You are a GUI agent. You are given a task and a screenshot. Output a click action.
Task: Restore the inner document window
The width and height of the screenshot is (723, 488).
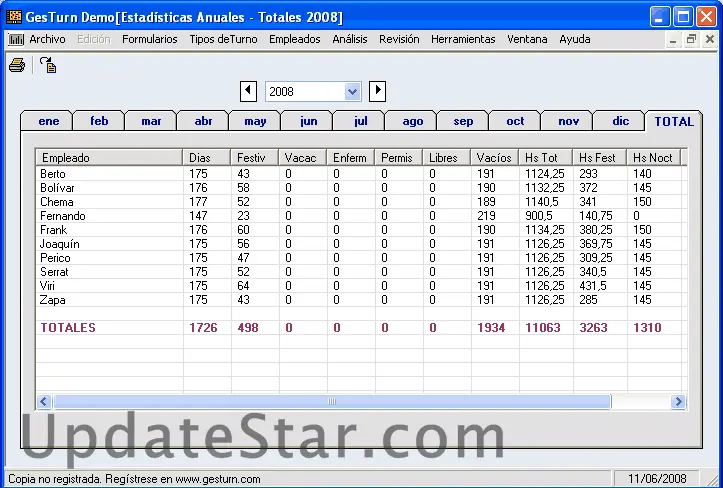pyautogui.click(x=691, y=39)
